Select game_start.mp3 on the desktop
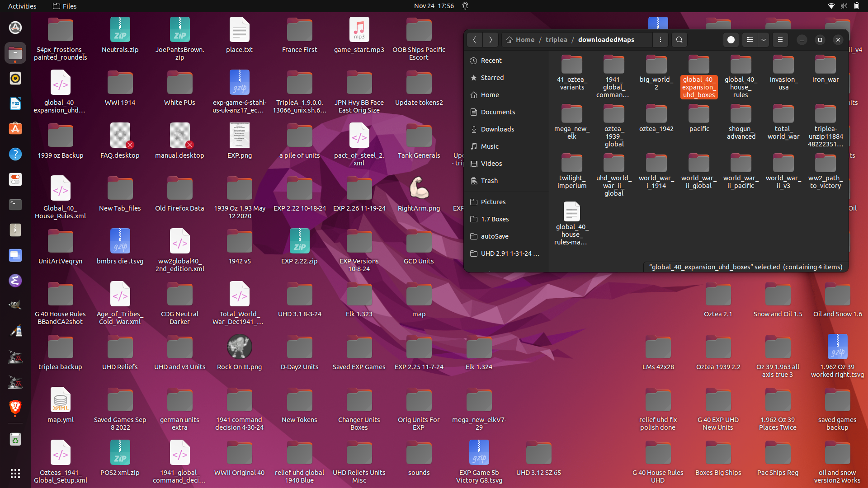The height and width of the screenshot is (488, 868). [359, 35]
